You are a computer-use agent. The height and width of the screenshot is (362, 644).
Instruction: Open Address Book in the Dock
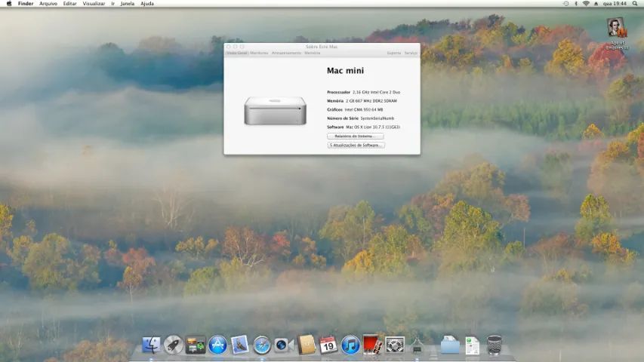coord(306,345)
